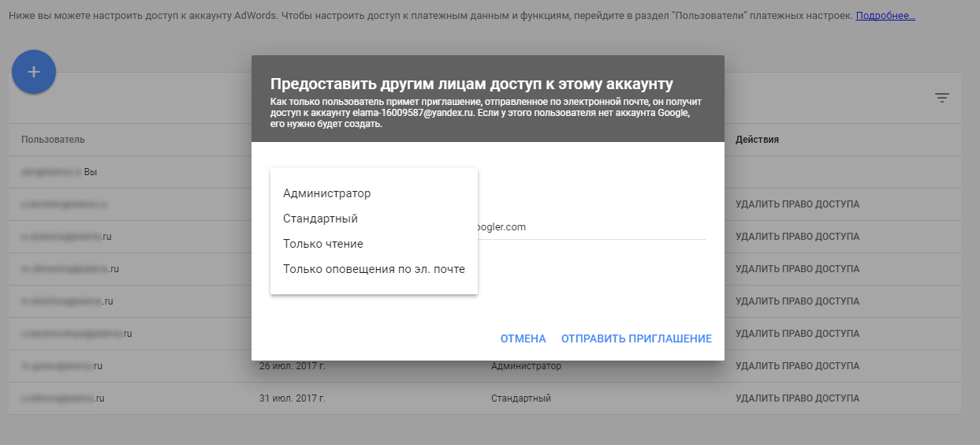Click the Администратор role cell in the table
Viewport: 980px width, 445px height.
(526, 366)
